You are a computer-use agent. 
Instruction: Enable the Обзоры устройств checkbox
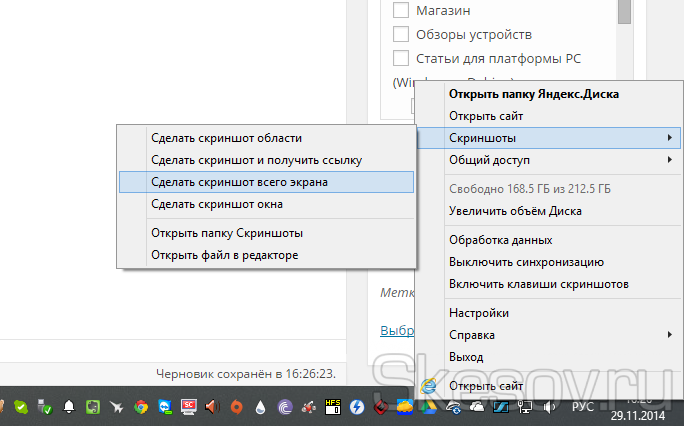pos(401,34)
